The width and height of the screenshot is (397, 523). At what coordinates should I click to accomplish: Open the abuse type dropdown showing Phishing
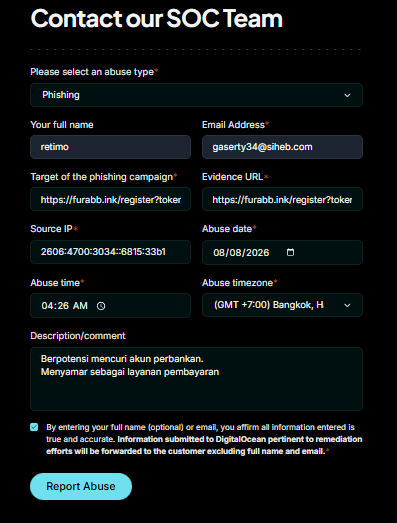pyautogui.click(x=196, y=95)
